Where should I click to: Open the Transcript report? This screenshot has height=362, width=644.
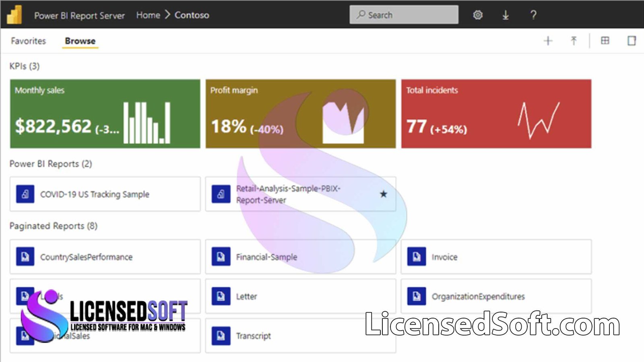tap(301, 336)
